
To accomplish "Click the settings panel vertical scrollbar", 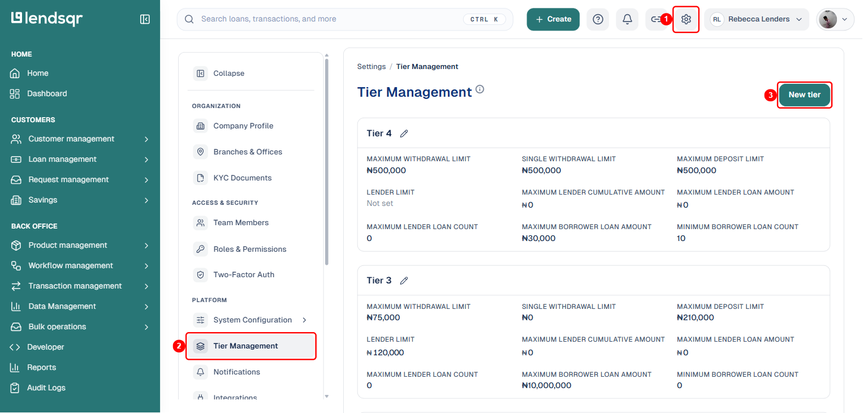I will click(x=326, y=162).
